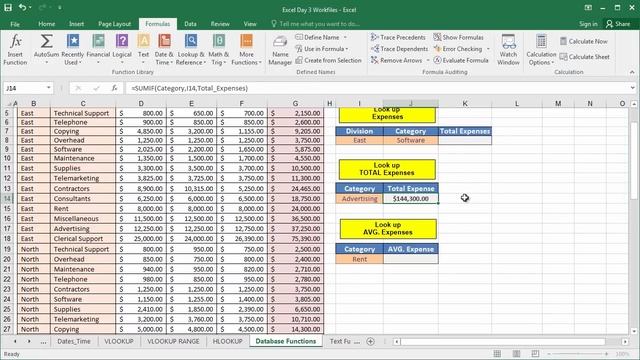This screenshot has height=360, width=640.
Task: Open Financial functions library
Action: point(98,49)
